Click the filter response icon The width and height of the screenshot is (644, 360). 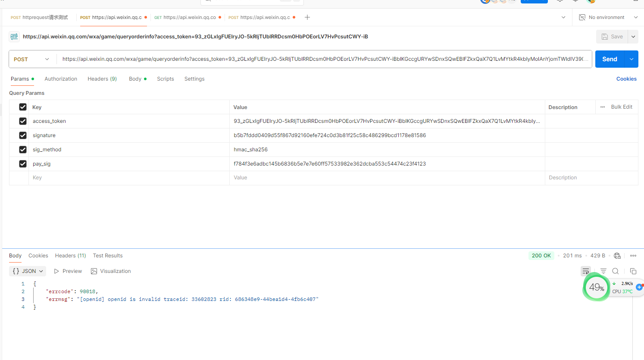[603, 271]
